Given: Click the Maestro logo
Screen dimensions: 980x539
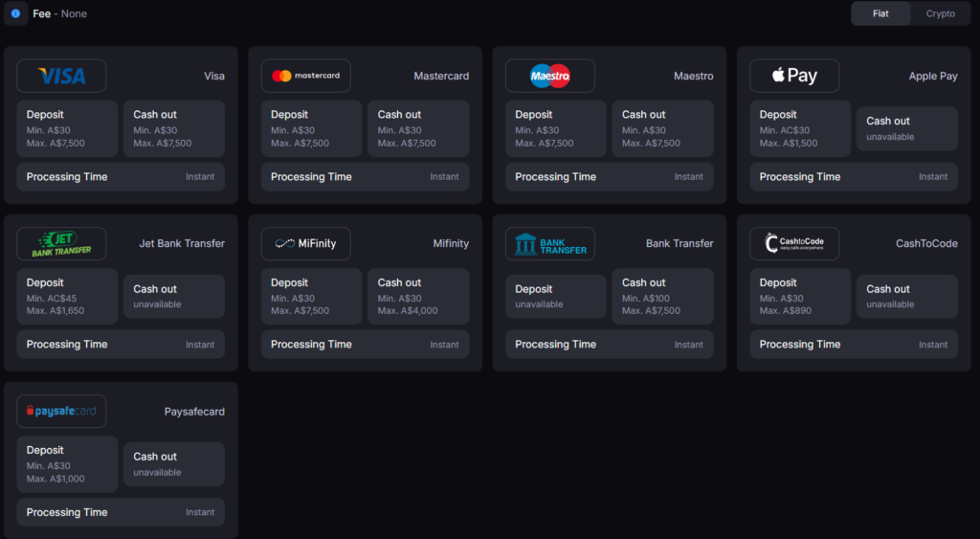Looking at the screenshot, I should [550, 76].
